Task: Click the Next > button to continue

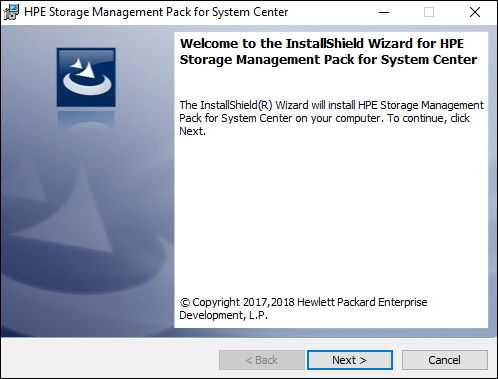Action: coord(350,360)
